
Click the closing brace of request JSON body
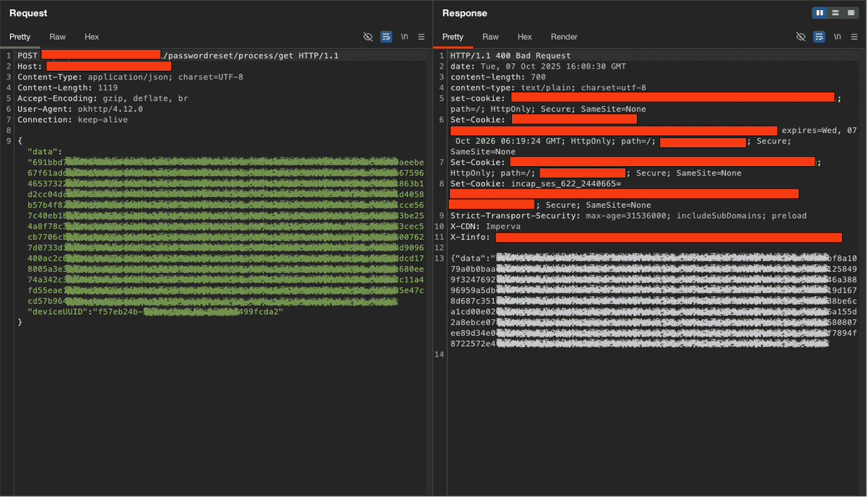(x=20, y=321)
